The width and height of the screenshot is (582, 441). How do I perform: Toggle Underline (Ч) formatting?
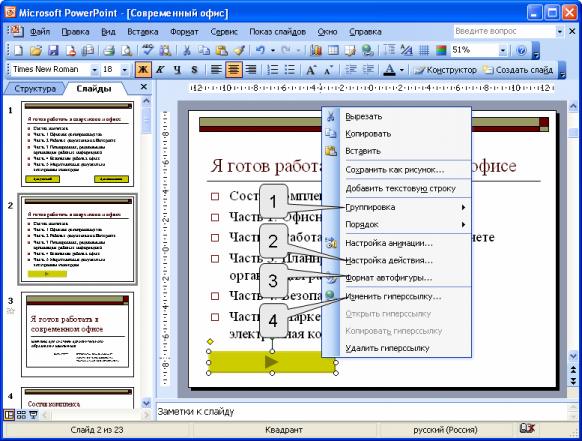pos(177,70)
